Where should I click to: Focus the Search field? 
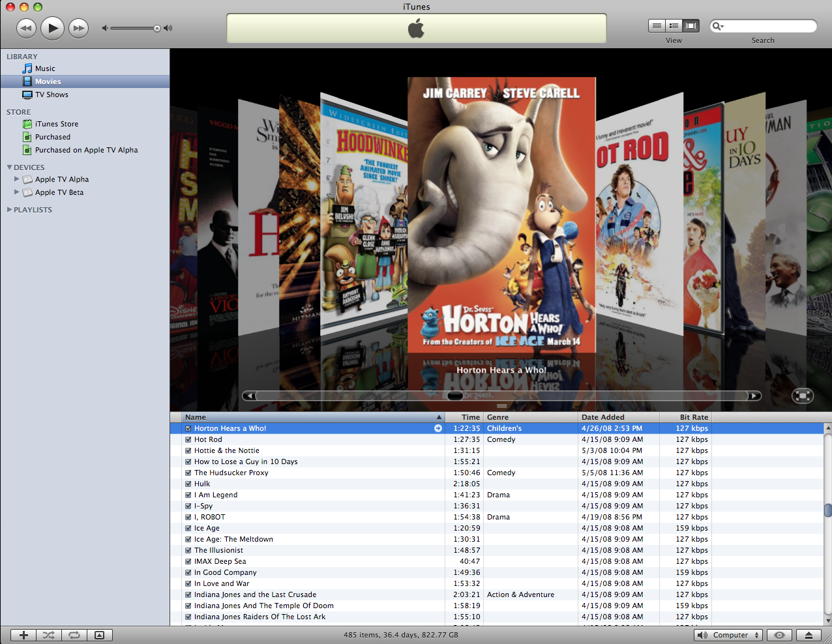763,26
